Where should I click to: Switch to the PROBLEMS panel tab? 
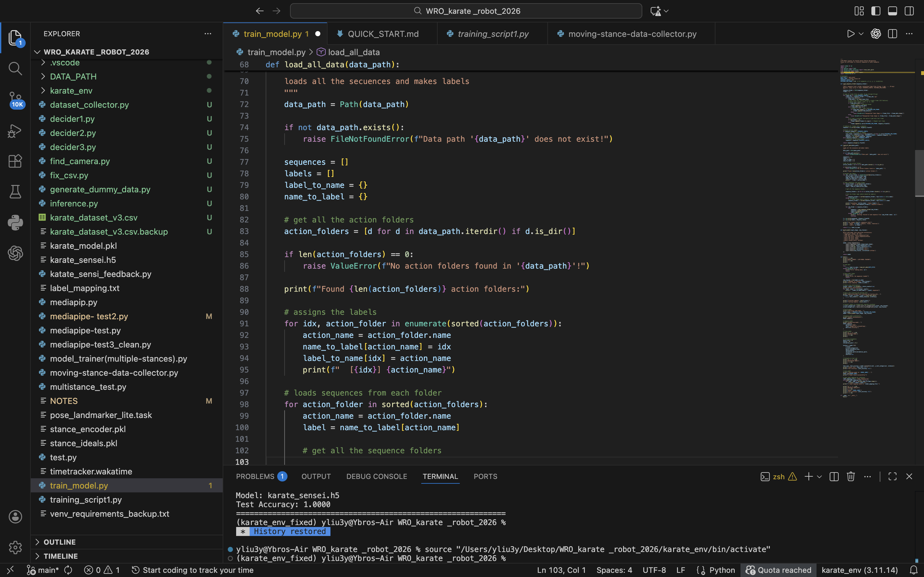(x=255, y=476)
